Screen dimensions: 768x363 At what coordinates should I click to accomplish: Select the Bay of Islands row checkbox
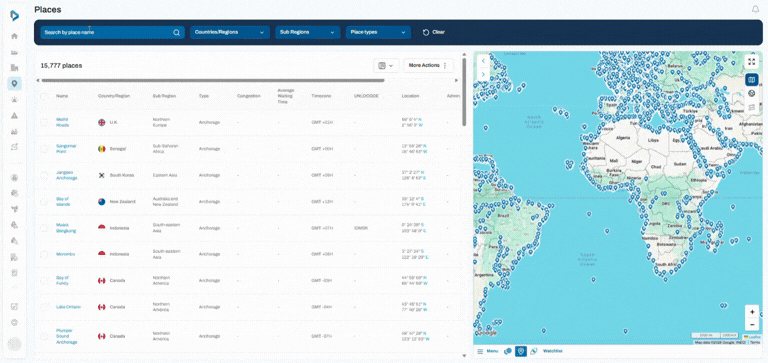(x=44, y=201)
